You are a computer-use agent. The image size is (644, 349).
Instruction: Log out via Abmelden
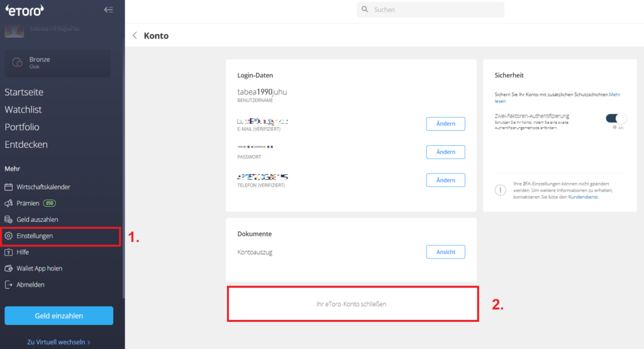pos(30,284)
